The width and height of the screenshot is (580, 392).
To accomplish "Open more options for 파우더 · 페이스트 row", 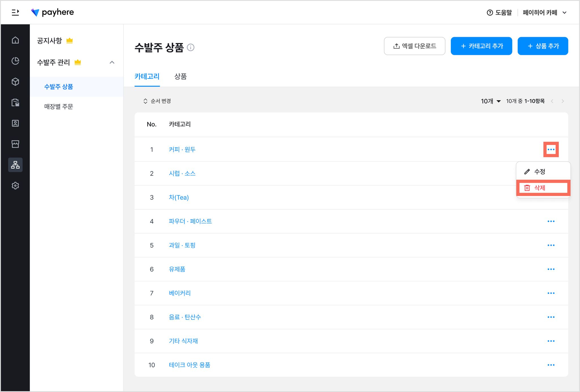I will pyautogui.click(x=551, y=221).
